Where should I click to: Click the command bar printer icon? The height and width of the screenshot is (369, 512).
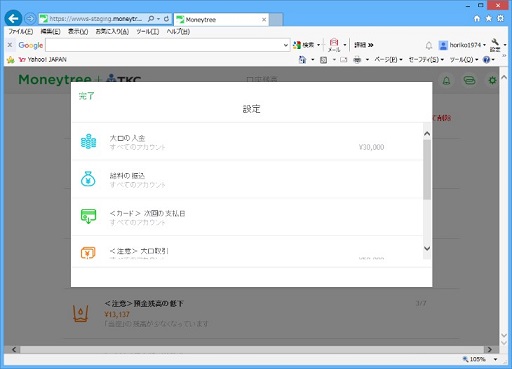[357, 60]
